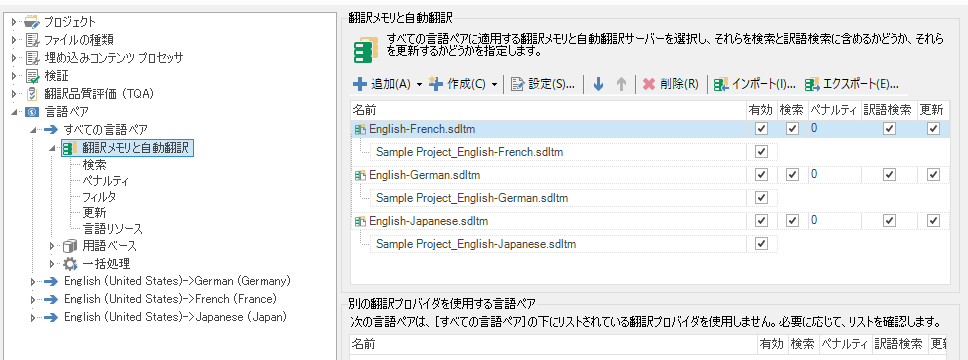
Task: Select English-German.sdltm memory icon
Action: 361,176
